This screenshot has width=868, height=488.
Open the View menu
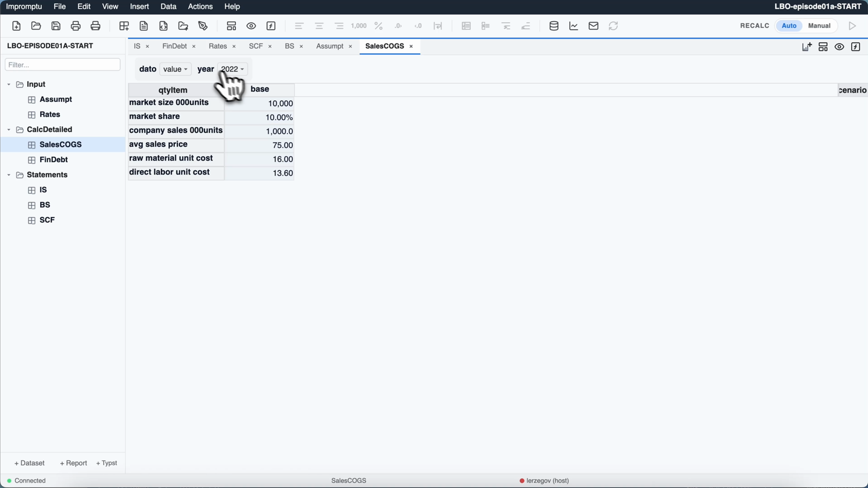(x=110, y=7)
